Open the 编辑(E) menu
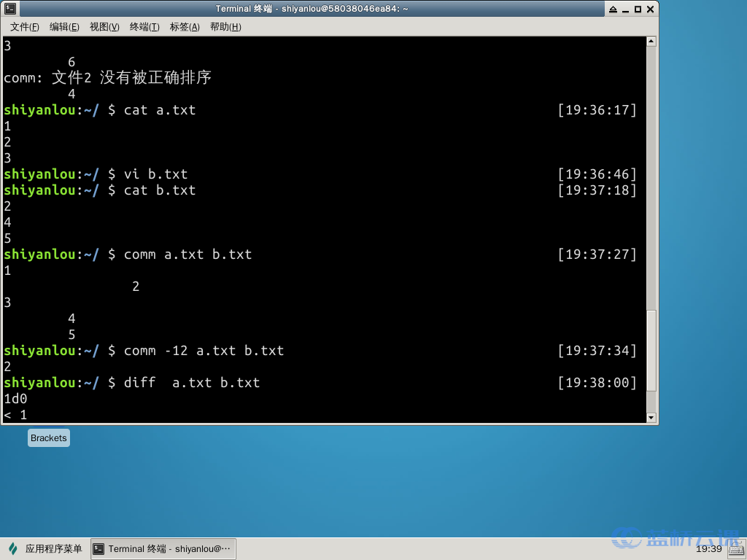Image resolution: width=747 pixels, height=560 pixels. (64, 27)
